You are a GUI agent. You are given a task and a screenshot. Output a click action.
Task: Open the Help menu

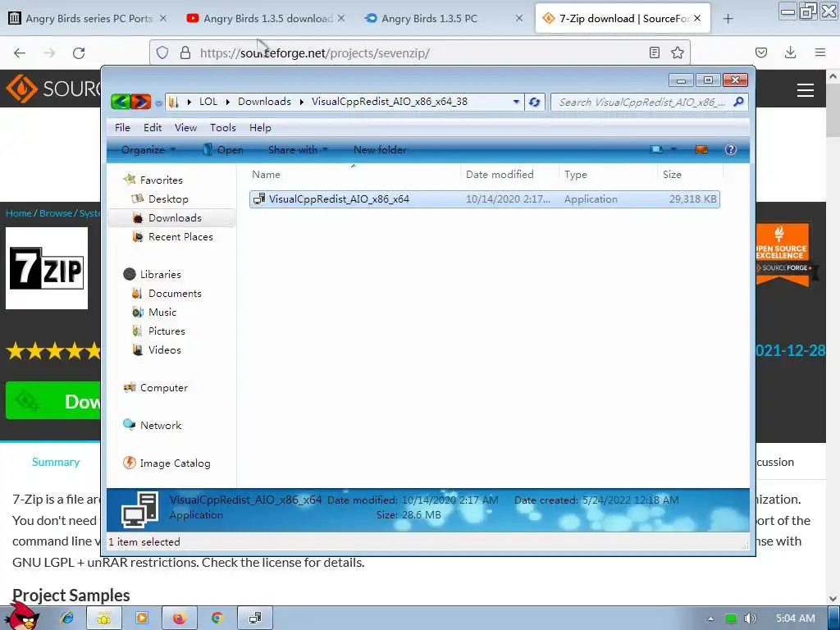260,127
